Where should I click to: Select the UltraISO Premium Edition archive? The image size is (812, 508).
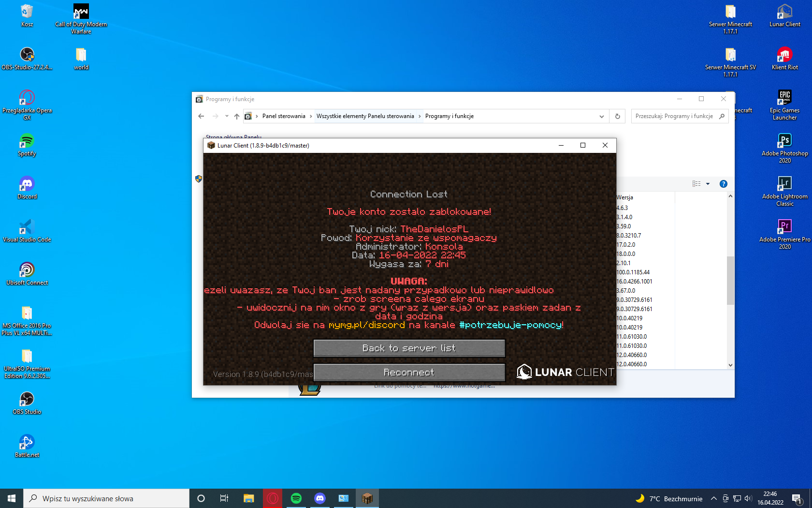point(27,364)
